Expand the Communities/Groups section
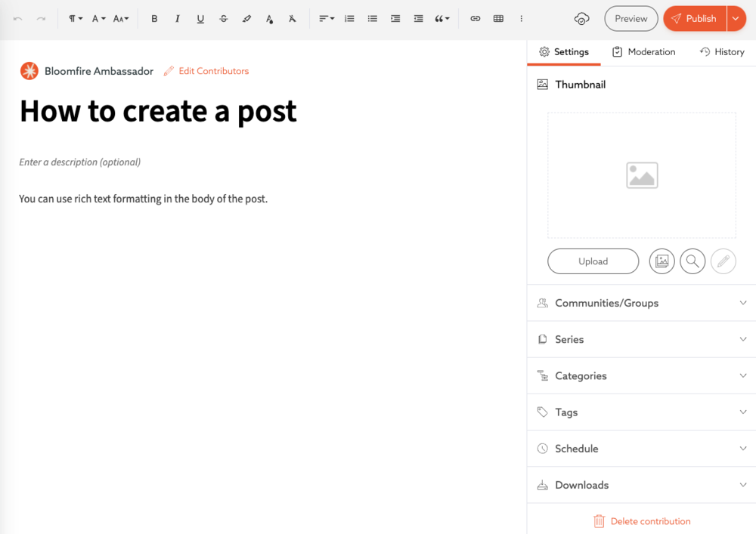 click(642, 304)
